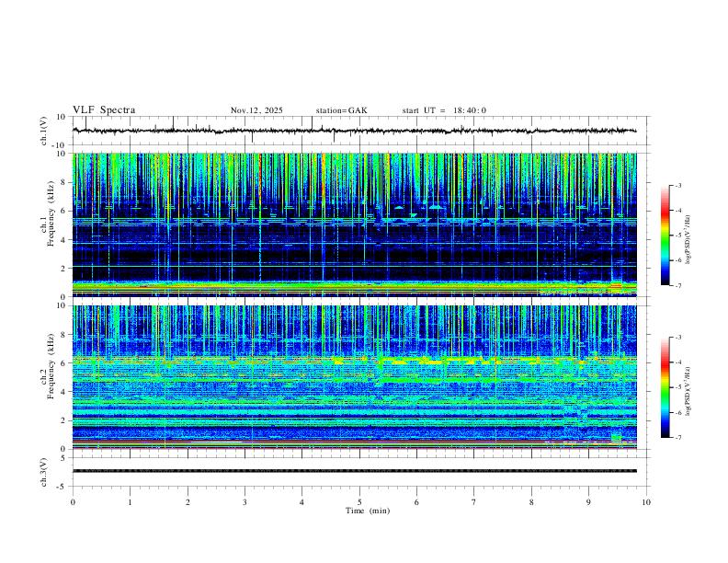
Task: Click the "ch.1(V)" waveform axis label
Action: [x=44, y=131]
